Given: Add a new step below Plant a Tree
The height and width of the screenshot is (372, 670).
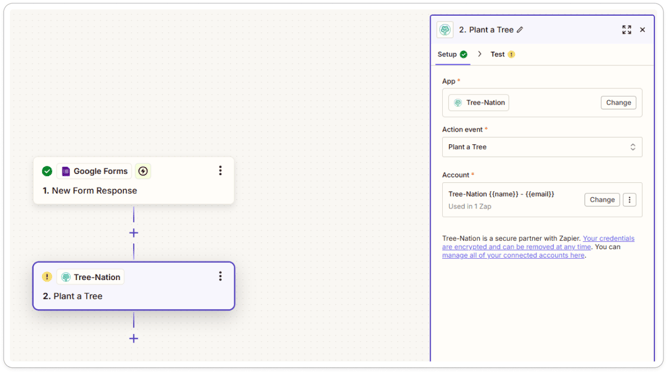Looking at the screenshot, I should 134,339.
